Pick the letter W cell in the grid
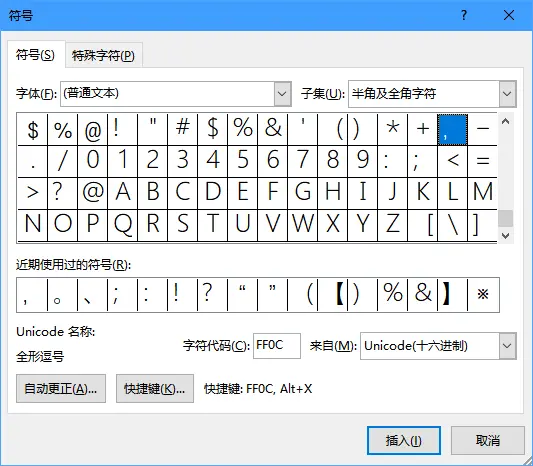This screenshot has height=466, width=533. click(x=303, y=225)
